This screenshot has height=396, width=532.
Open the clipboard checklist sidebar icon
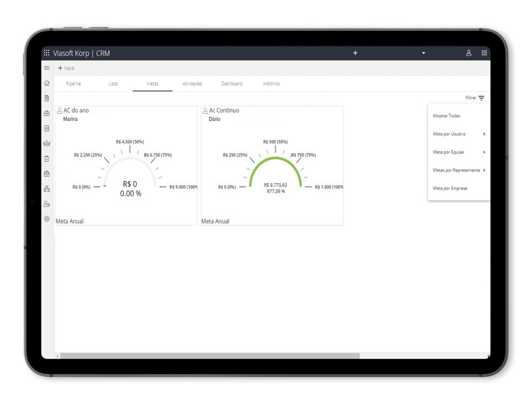pos(47,159)
